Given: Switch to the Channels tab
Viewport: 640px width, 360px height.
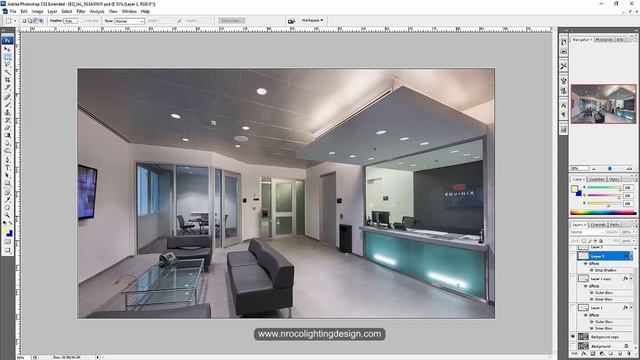Looking at the screenshot, I should pos(598,224).
